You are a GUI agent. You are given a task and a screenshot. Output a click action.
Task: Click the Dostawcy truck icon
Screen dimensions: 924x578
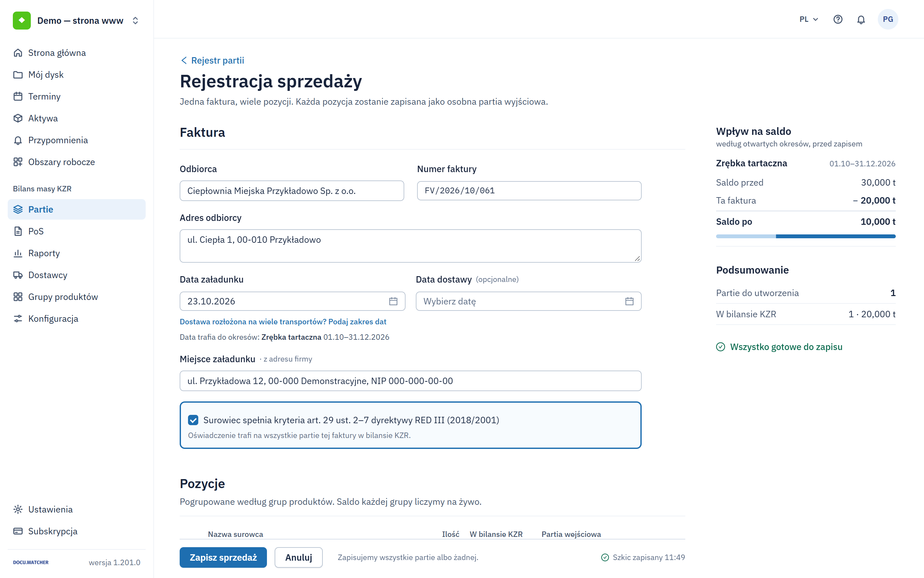18,275
